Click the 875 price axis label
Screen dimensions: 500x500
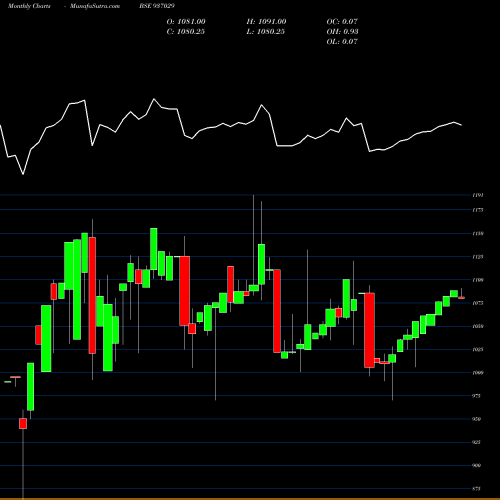click(477, 489)
